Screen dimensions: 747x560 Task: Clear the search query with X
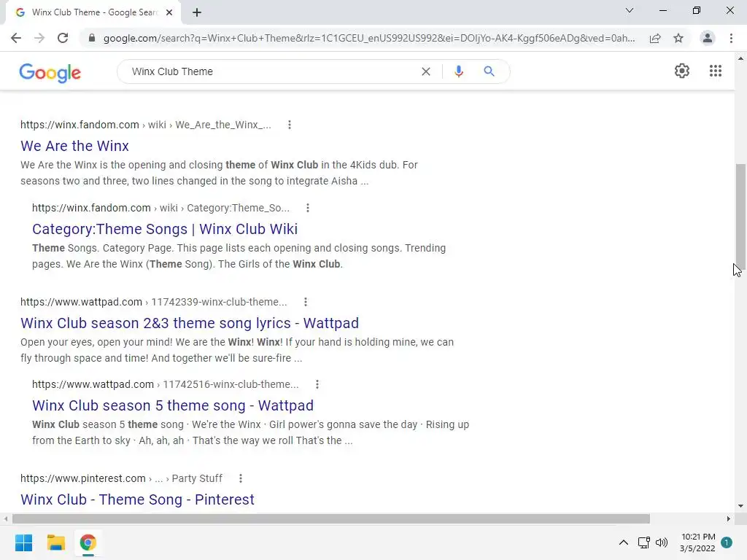pyautogui.click(x=426, y=71)
